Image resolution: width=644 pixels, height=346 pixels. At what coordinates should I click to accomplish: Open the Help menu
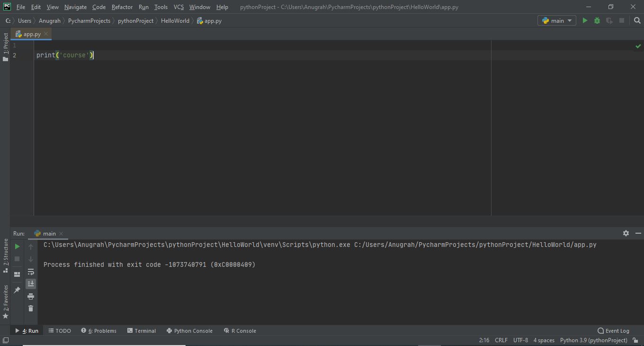tap(222, 7)
